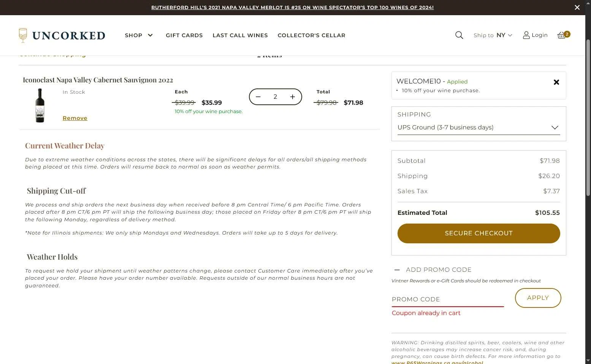591x364 pixels.
Task: Click the 'Coupon already in cart' error
Action: (426, 313)
